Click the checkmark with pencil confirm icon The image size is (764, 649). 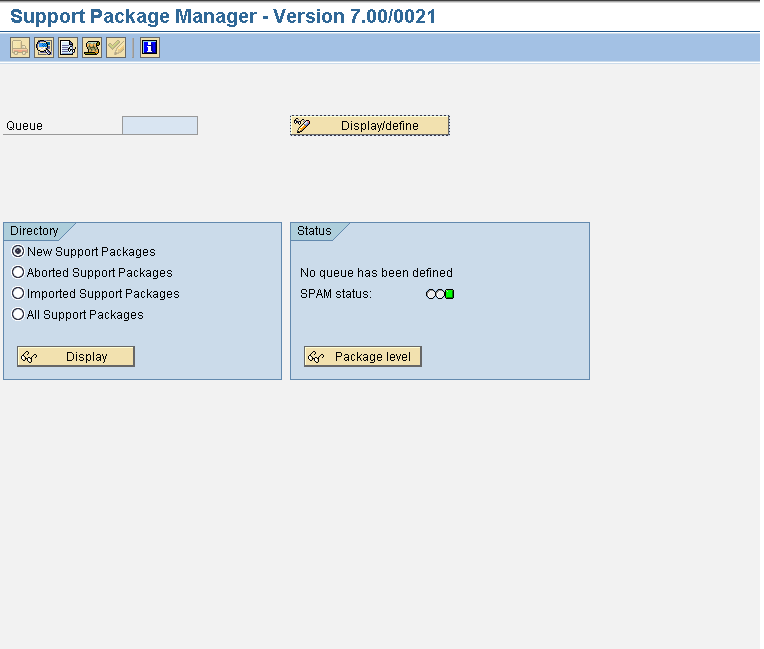(116, 48)
